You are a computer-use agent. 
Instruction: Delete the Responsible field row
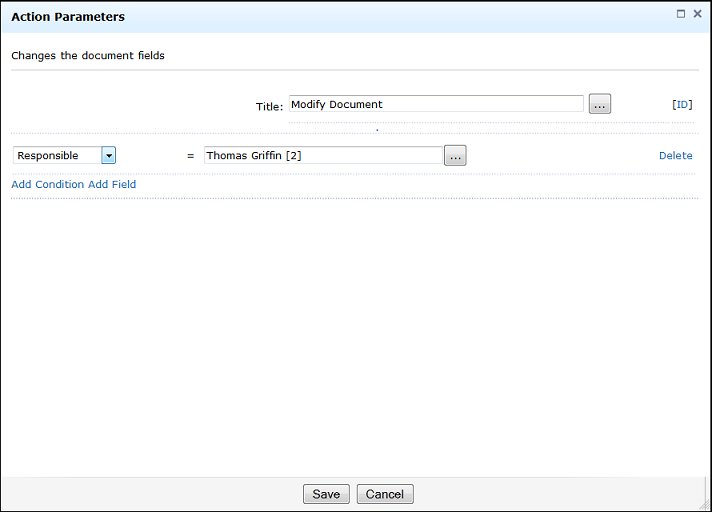coord(676,155)
